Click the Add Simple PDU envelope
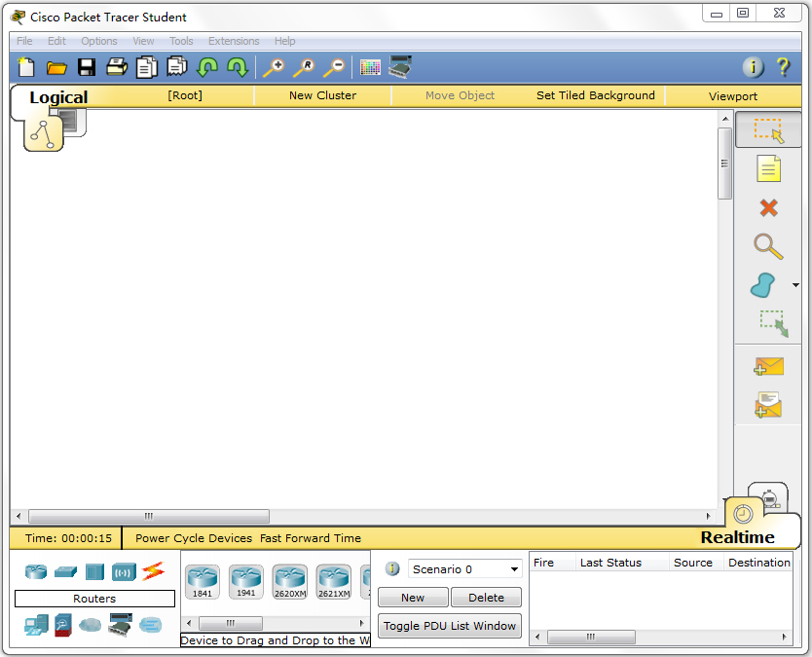Screen dimensions: 812x657 768,366
